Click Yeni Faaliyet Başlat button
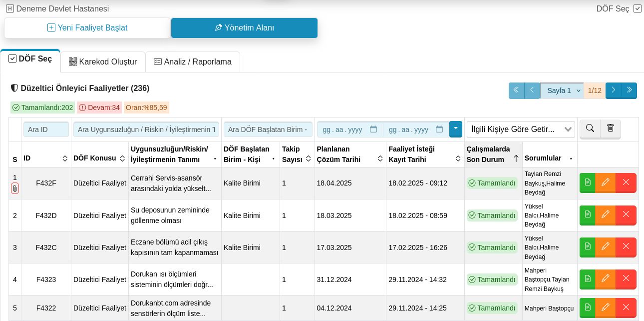Viewport: 644px width, 321px height. click(x=87, y=28)
